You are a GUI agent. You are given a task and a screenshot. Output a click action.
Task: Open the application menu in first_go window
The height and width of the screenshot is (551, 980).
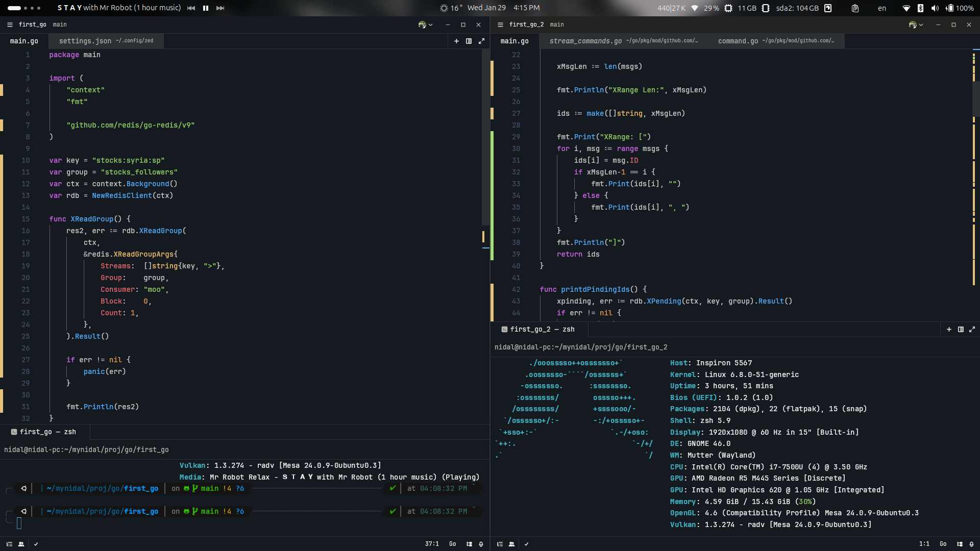pyautogui.click(x=10, y=24)
